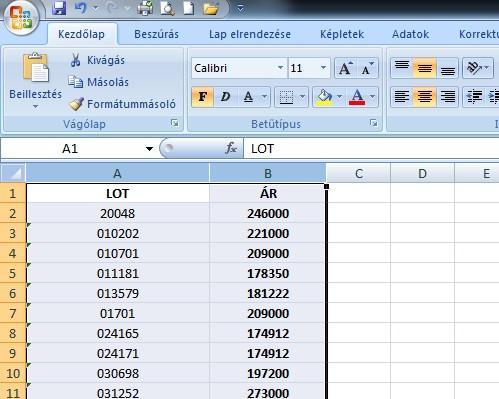Align text to top of cell
The width and height of the screenshot is (499, 399).
click(402, 68)
